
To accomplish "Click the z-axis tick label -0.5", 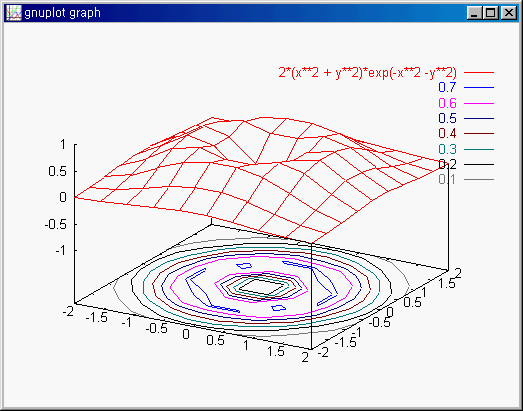I will click(x=56, y=225).
